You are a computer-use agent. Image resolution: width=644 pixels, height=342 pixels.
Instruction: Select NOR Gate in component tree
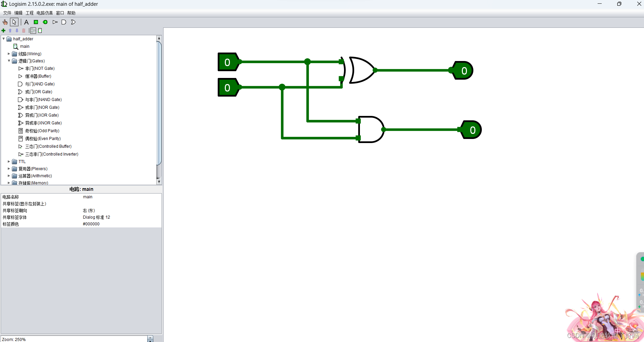pos(42,107)
